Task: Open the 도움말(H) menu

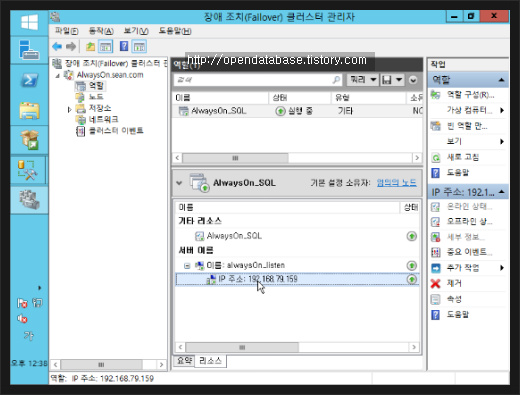Action: point(175,31)
